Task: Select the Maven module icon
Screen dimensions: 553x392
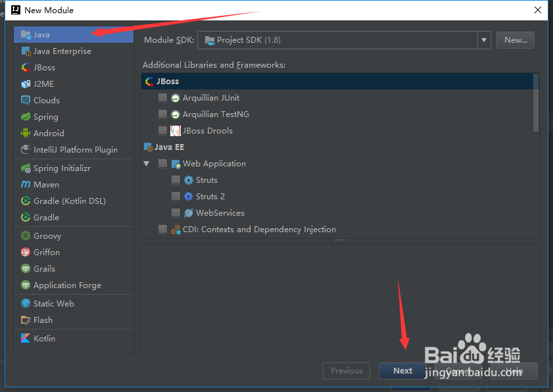Action: [26, 185]
